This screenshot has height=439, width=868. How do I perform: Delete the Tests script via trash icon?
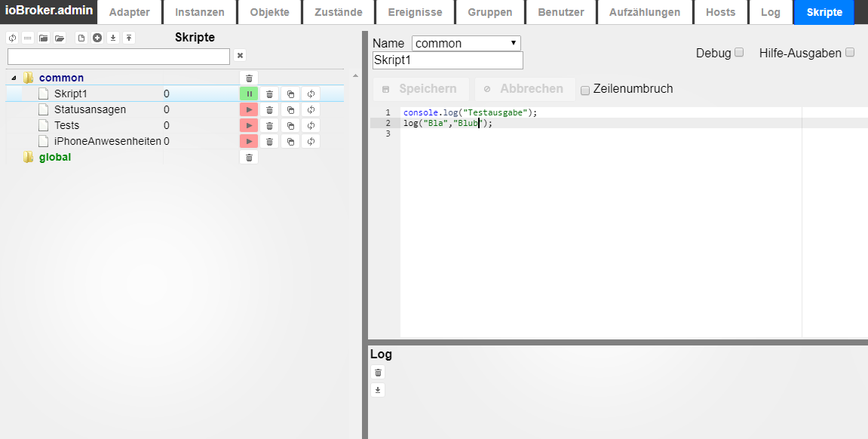pos(269,125)
